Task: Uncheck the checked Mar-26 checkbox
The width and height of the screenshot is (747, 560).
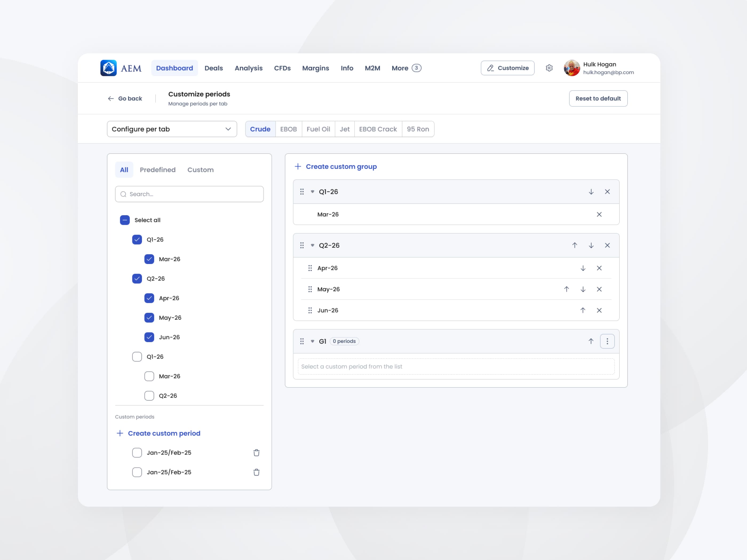Action: coord(149,259)
